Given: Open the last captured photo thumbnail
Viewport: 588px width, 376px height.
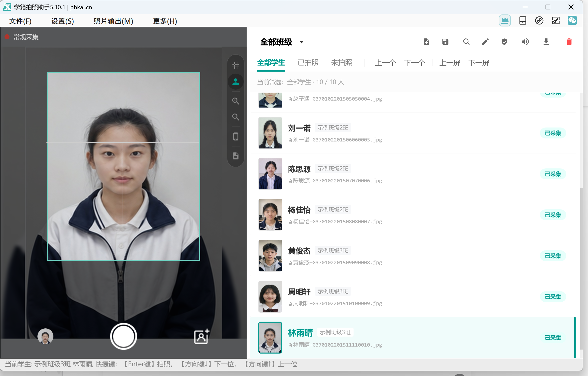Looking at the screenshot, I should (45, 336).
